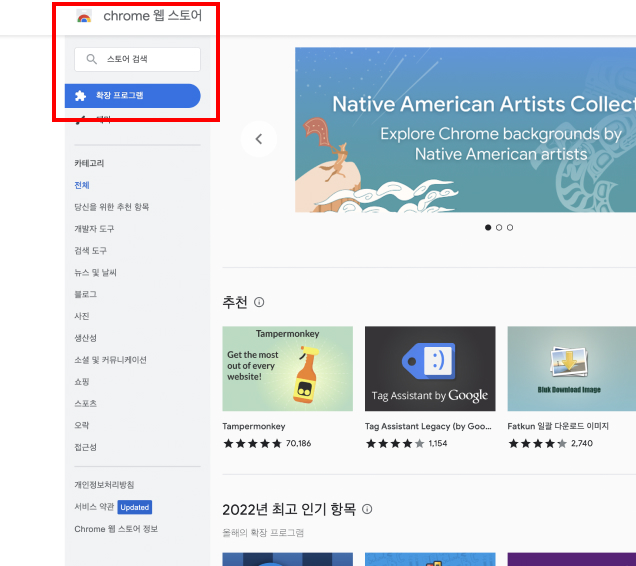Screen dimensions: 636x566
Task: Choose the 접근성 category
Action: point(86,447)
